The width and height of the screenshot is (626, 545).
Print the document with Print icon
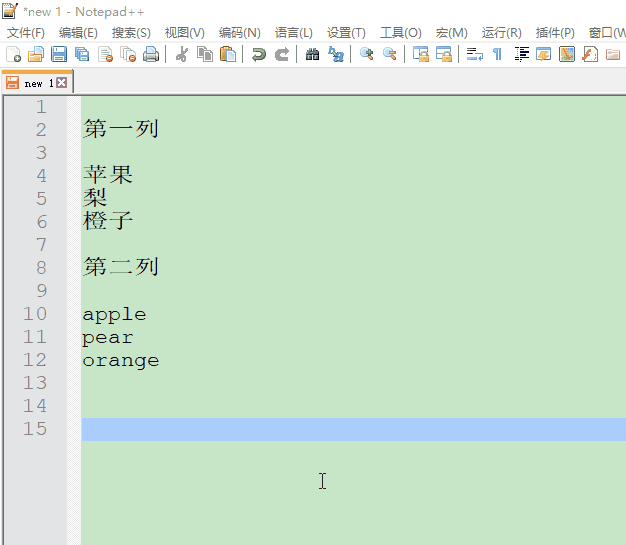pyautogui.click(x=151, y=54)
